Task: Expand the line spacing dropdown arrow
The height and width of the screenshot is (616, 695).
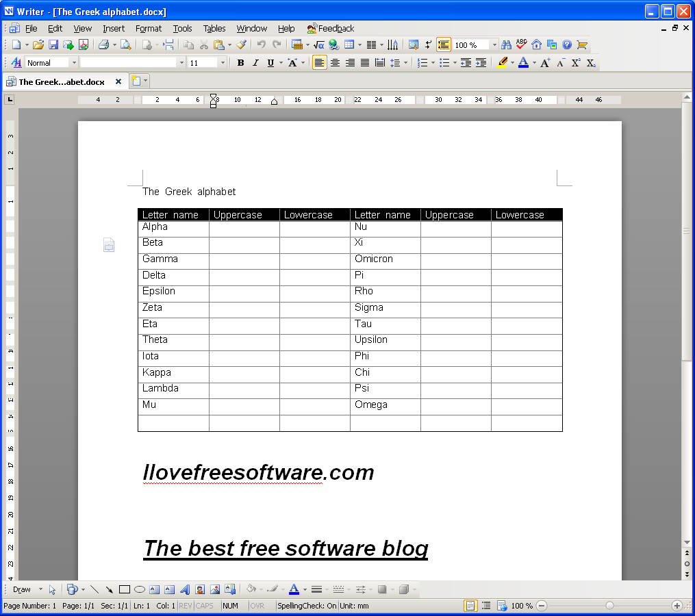Action: (405, 63)
